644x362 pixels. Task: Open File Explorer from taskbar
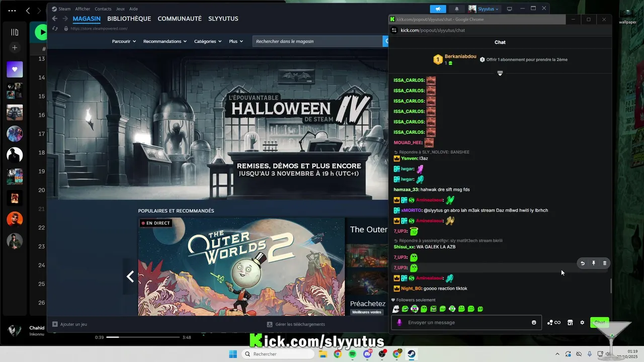(x=323, y=354)
